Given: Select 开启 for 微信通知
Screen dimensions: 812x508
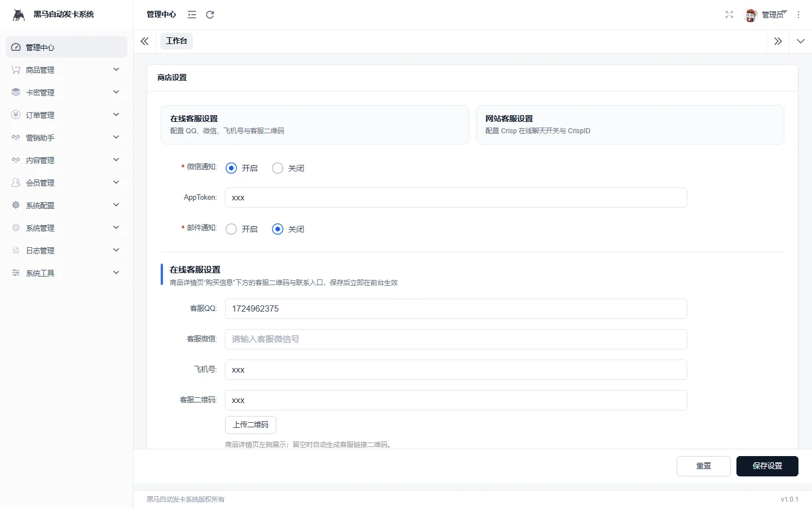Looking at the screenshot, I should click(x=231, y=168).
